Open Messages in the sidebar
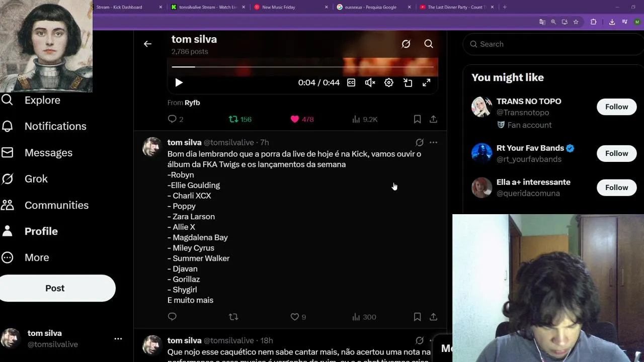The width and height of the screenshot is (644, 362). [x=37, y=152]
